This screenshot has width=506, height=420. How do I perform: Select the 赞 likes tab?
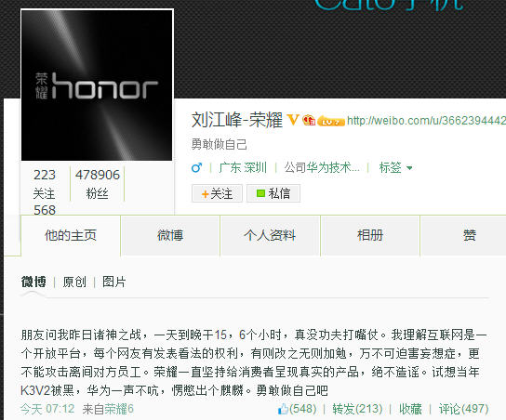click(469, 235)
